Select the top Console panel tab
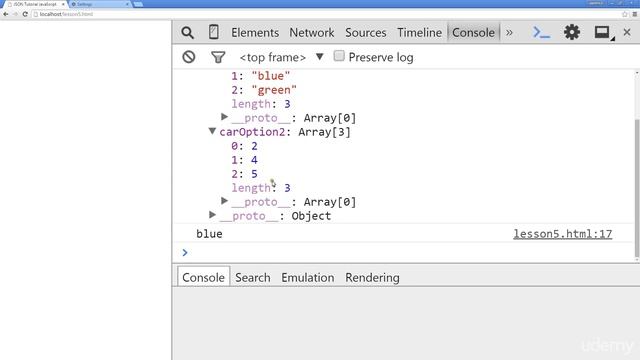 coord(473,33)
